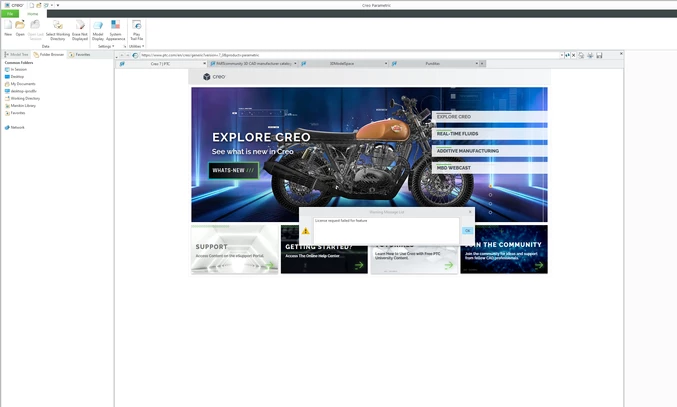Switch to Folder Browser tab
Image resolution: width=677 pixels, height=407 pixels.
point(49,55)
